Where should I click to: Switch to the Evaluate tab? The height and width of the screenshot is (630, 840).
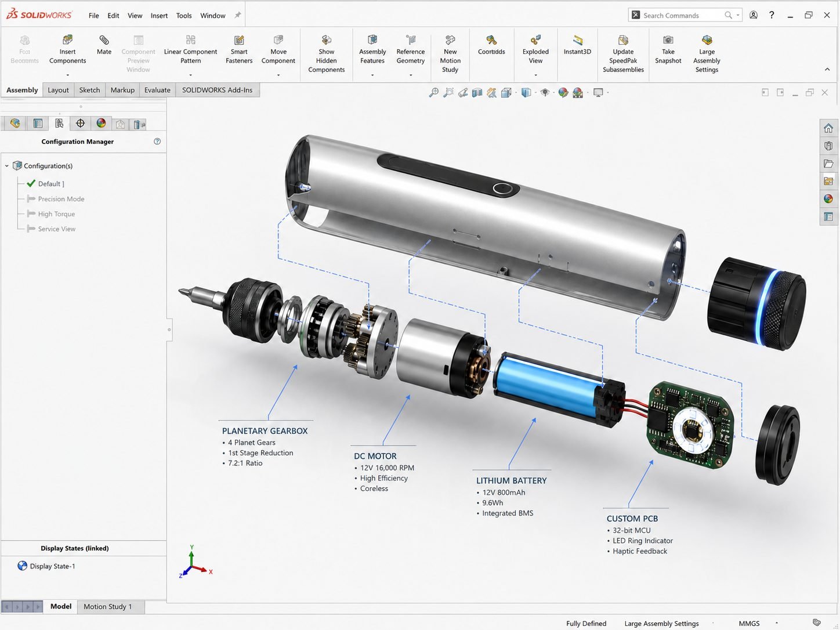pos(157,90)
